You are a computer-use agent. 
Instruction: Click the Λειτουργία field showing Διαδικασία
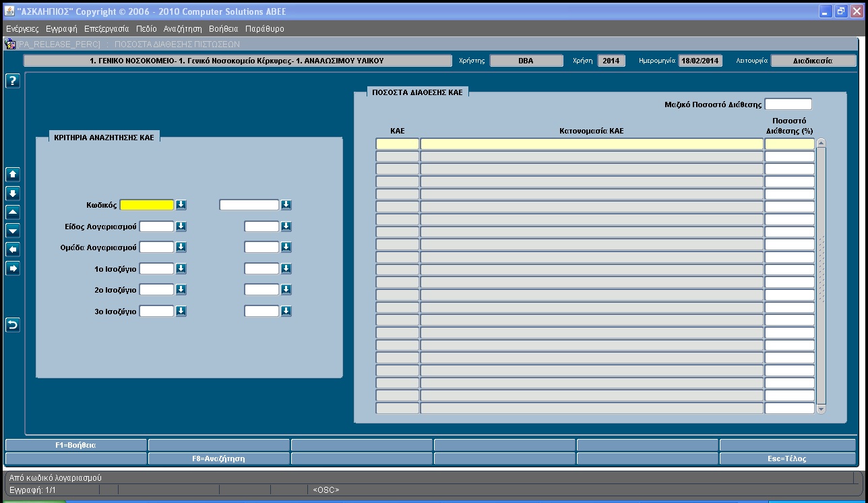pos(813,61)
